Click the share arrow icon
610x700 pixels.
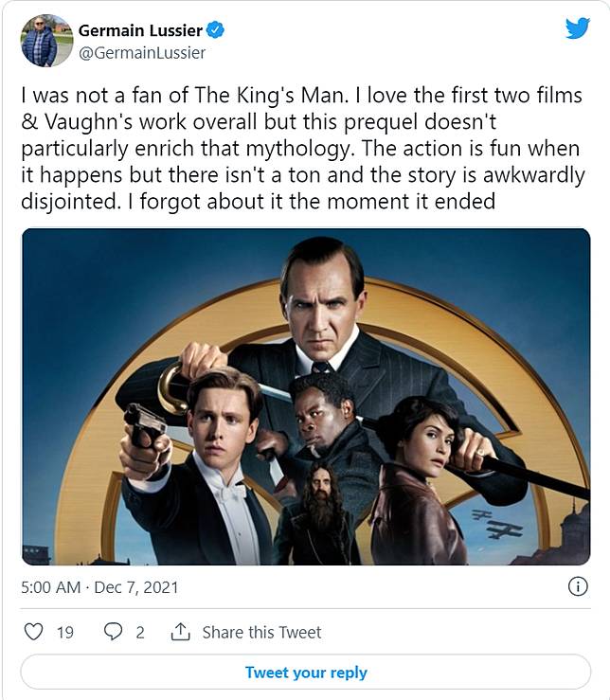point(180,632)
